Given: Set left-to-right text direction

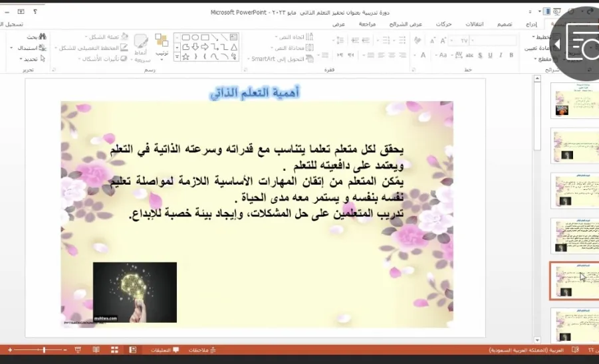Looking at the screenshot, I should (340, 55).
